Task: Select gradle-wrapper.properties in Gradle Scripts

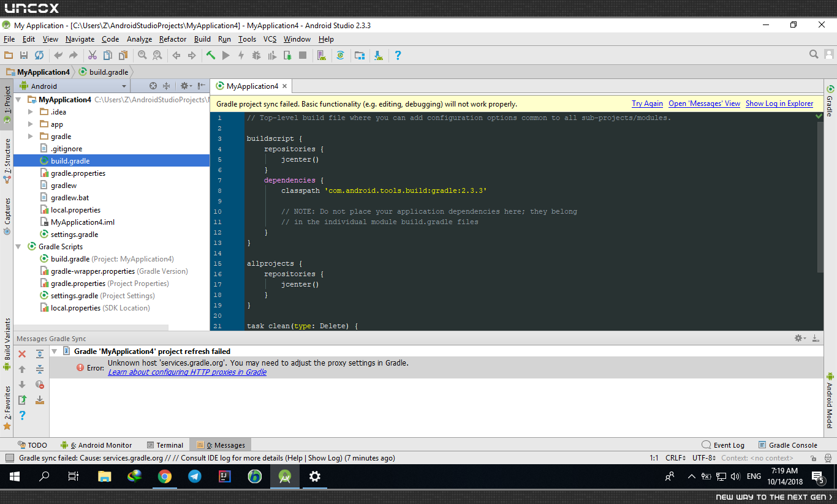Action: (119, 271)
